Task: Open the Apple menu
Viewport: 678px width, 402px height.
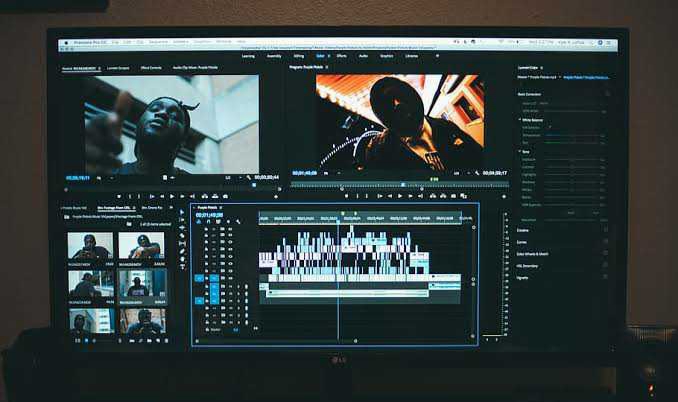Action: pyautogui.click(x=66, y=42)
